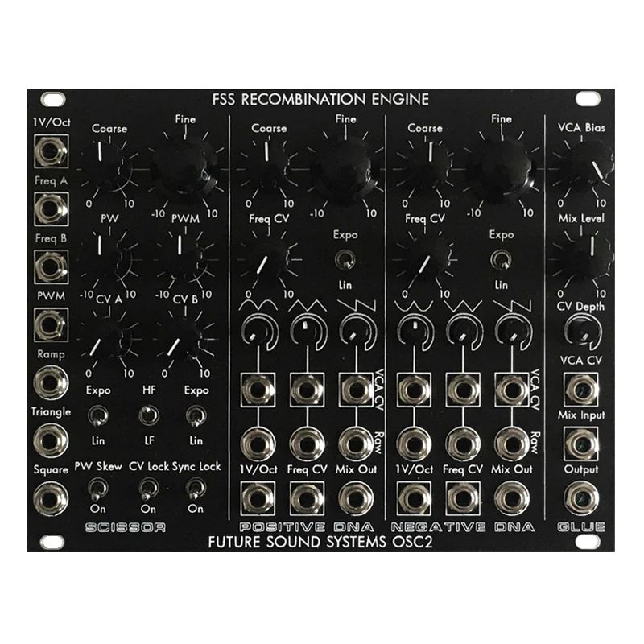Click the Negative DNA Mix Out jack
Viewport: 644px width, 644px height.
click(x=512, y=498)
